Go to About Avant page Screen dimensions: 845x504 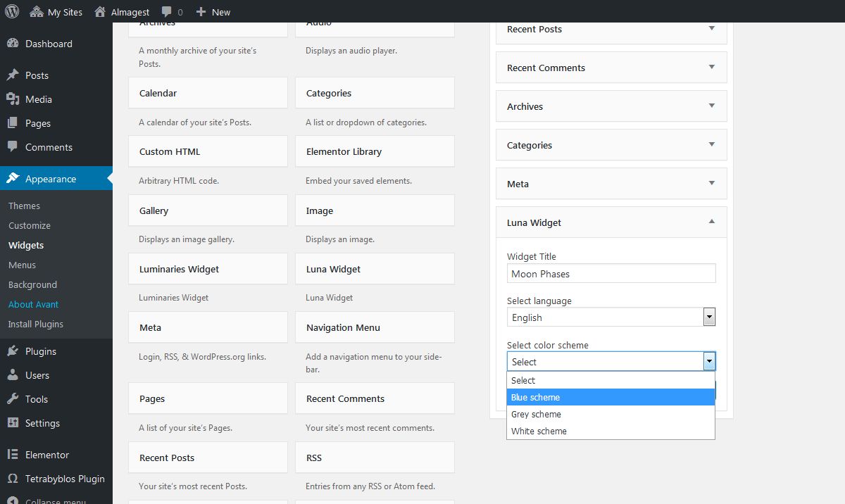coord(33,305)
